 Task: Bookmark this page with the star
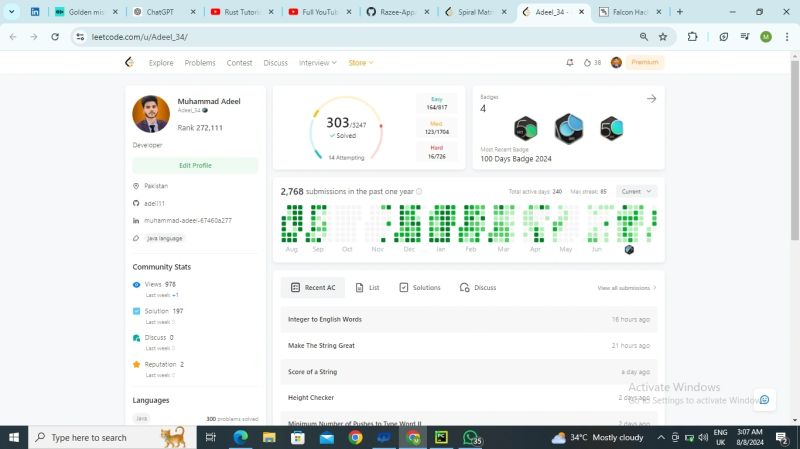(x=663, y=37)
